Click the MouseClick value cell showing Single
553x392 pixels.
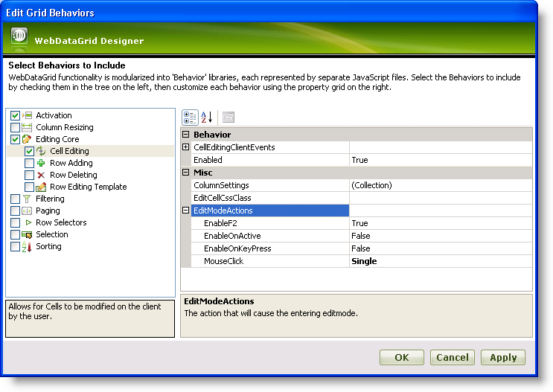click(440, 261)
